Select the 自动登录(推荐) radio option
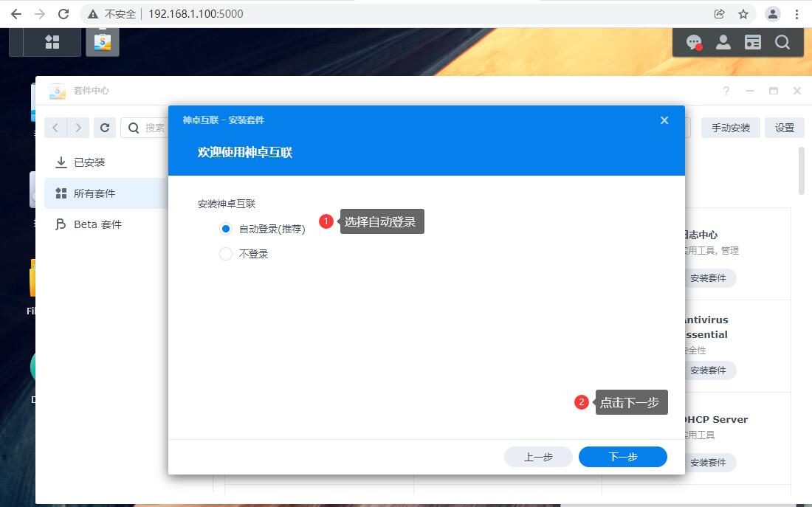 226,229
